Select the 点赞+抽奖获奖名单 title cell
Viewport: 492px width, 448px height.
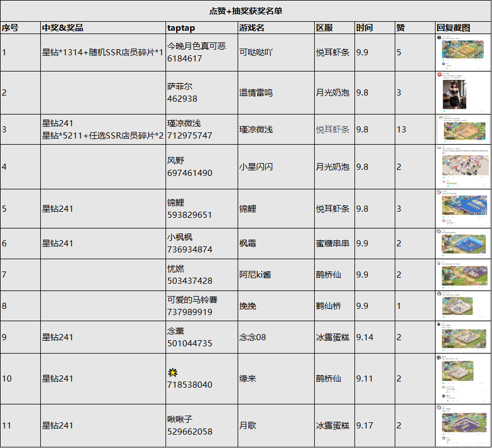245,11
